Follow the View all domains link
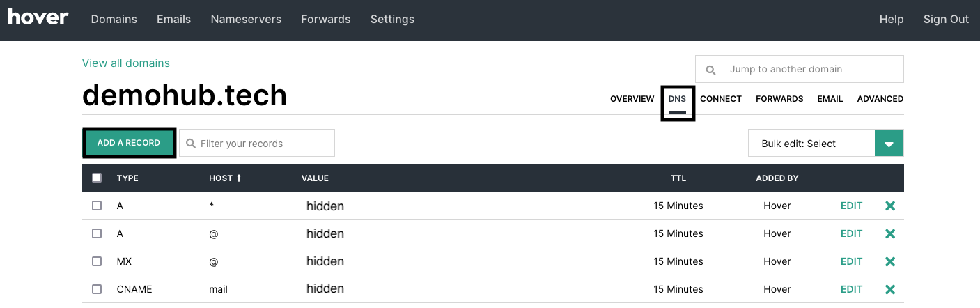The image size is (980, 308). [126, 63]
